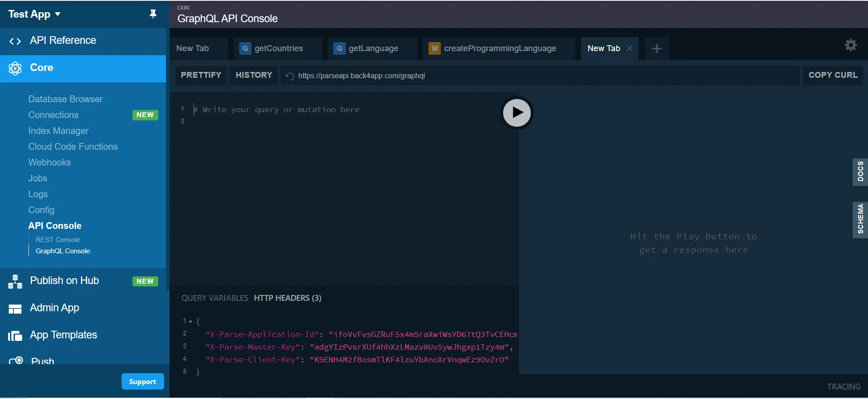
Task: Collapse the headers JSON fold arrow
Action: click(x=190, y=322)
